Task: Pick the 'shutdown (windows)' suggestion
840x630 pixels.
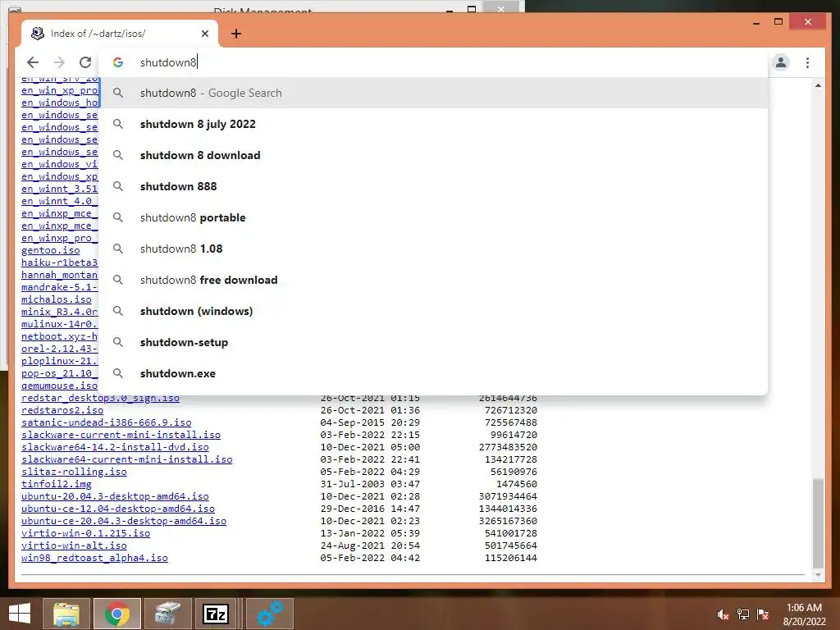Action: point(433,311)
